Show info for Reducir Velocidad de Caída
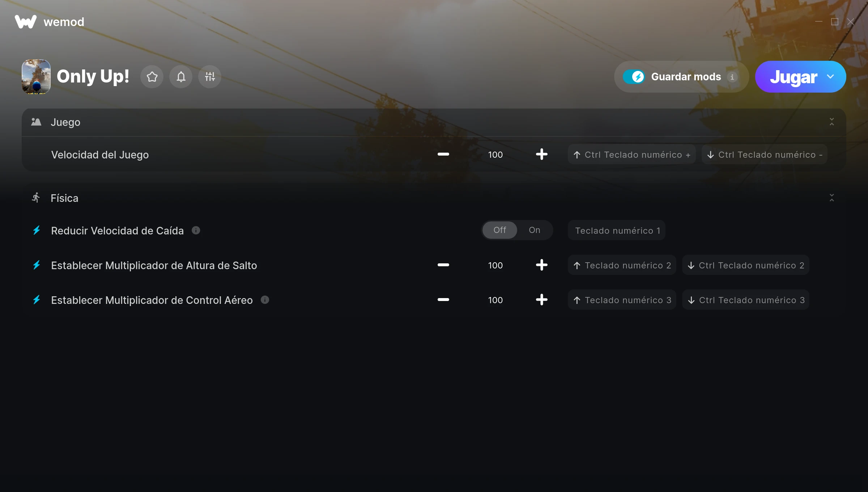The width and height of the screenshot is (868, 492). coord(196,230)
